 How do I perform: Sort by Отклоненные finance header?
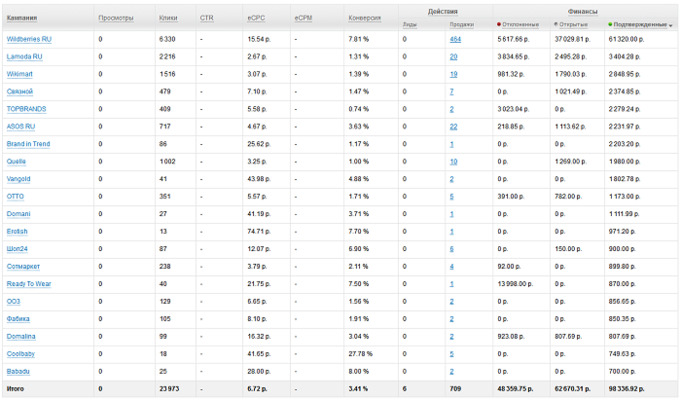[x=520, y=25]
